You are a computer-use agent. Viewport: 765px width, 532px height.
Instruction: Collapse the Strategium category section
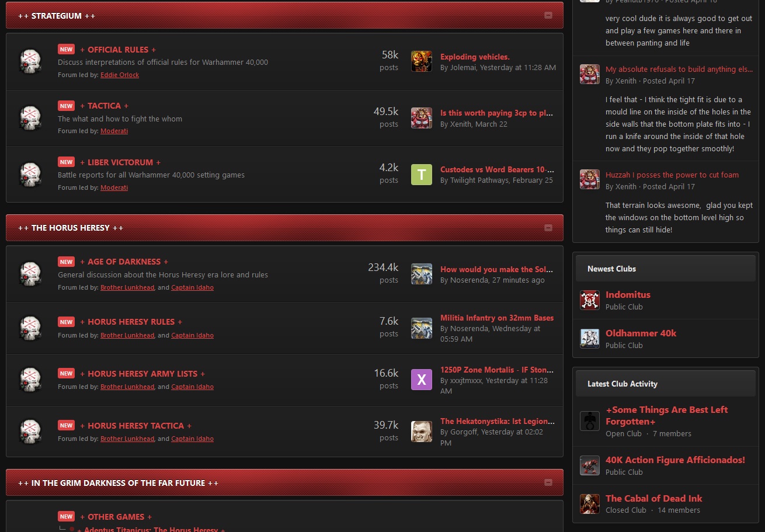[548, 16]
